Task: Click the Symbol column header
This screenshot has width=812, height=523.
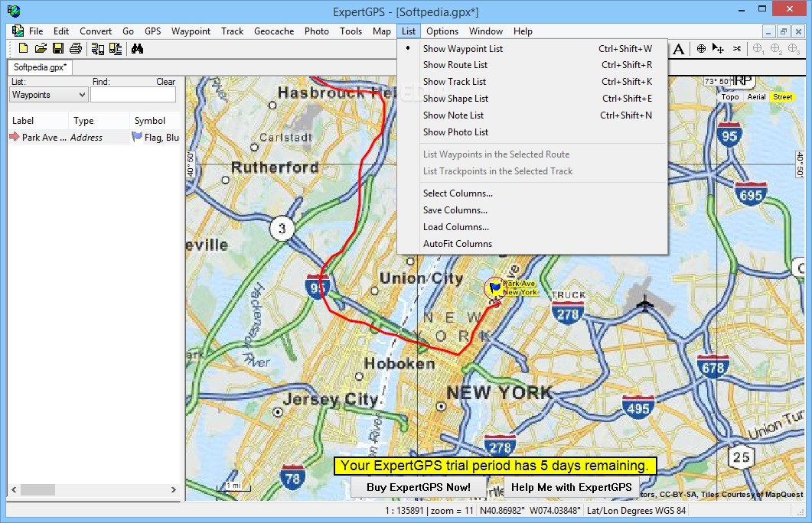Action: tap(155, 121)
